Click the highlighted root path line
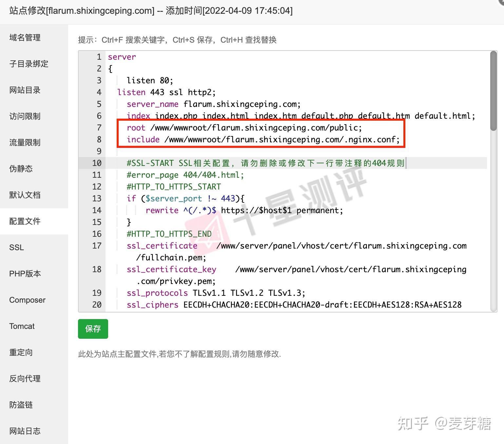Screen dimensions: 504x444 pyautogui.click(x=244, y=128)
